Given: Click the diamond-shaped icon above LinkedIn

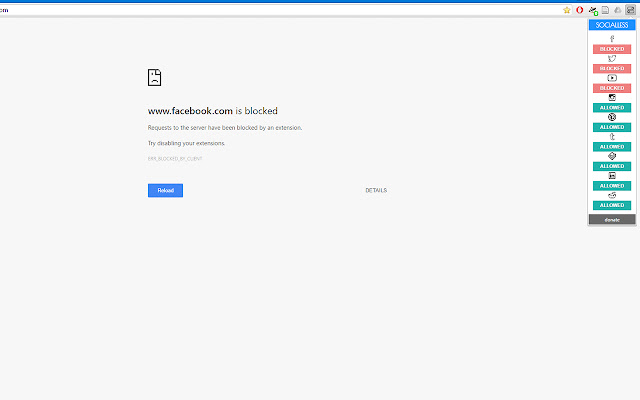Looking at the screenshot, I should tap(612, 156).
